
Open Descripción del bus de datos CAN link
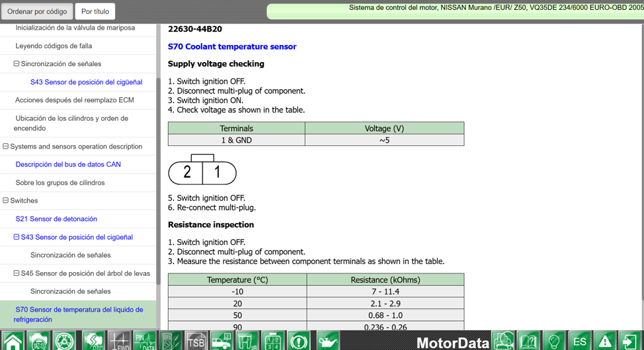68,164
